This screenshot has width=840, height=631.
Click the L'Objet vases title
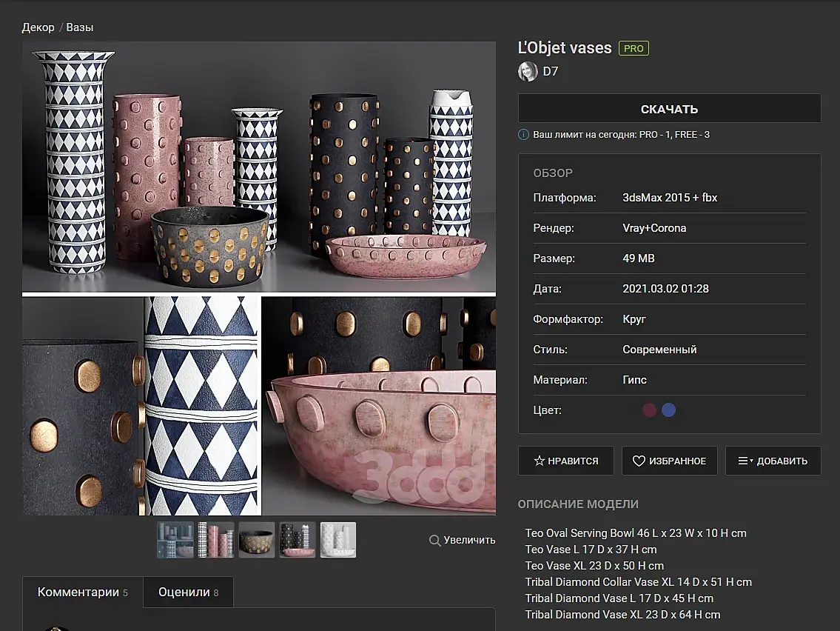click(565, 47)
